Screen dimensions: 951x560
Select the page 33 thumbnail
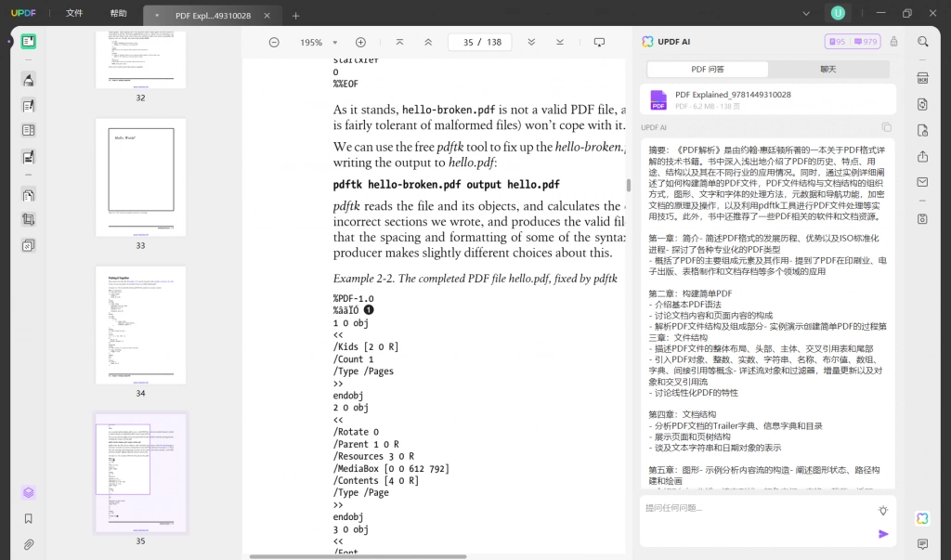point(141,177)
